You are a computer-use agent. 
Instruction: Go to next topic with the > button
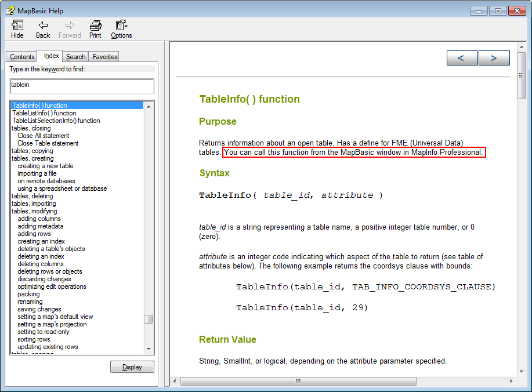494,57
